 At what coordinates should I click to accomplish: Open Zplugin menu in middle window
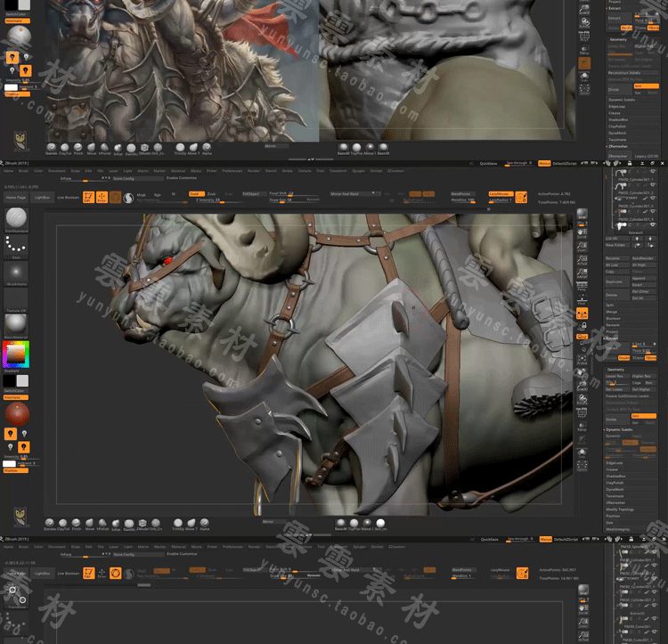[x=358, y=171]
